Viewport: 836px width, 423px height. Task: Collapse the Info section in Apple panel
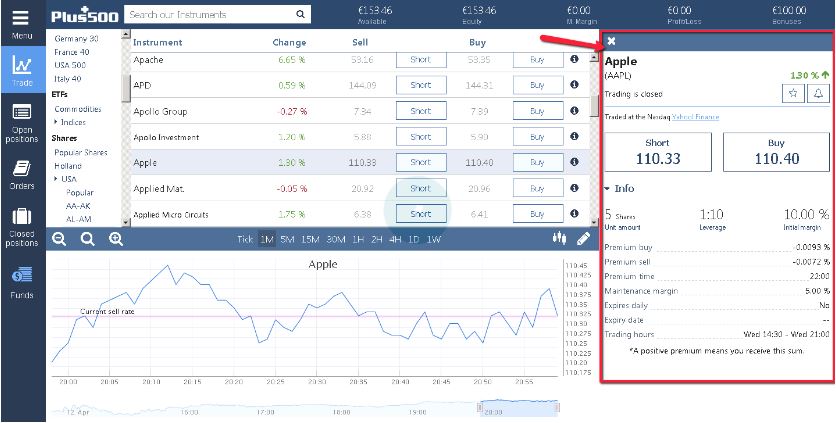pos(620,188)
